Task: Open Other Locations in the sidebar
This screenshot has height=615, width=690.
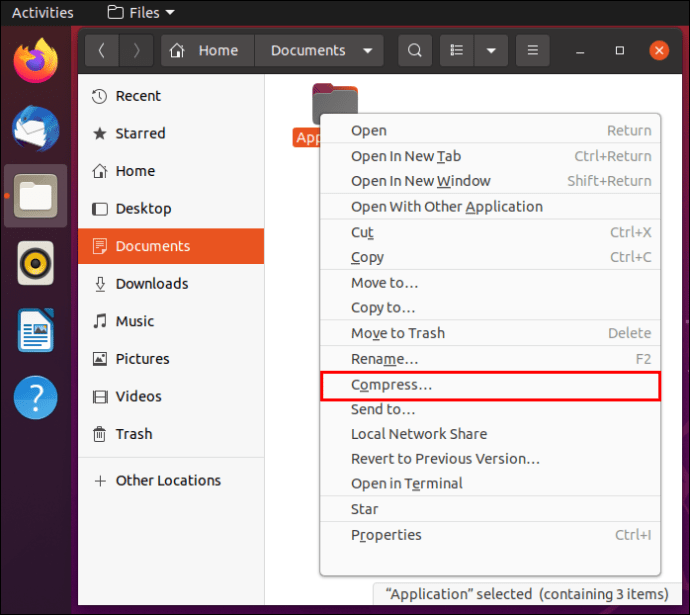Action: (x=171, y=481)
